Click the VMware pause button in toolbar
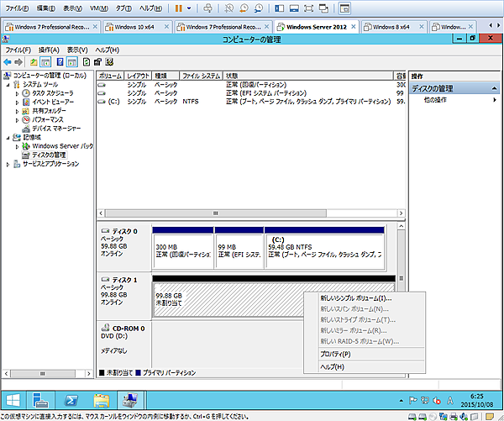504x421 pixels. tap(177, 8)
